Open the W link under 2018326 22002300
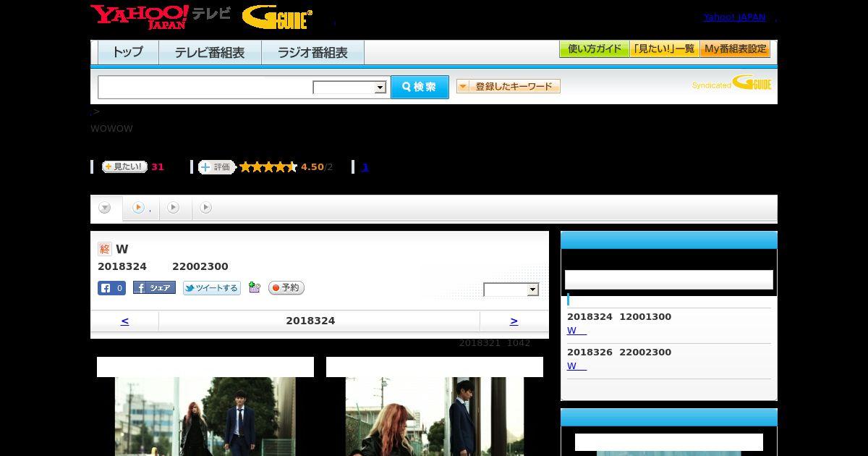Image resolution: width=868 pixels, height=456 pixels. [x=576, y=366]
